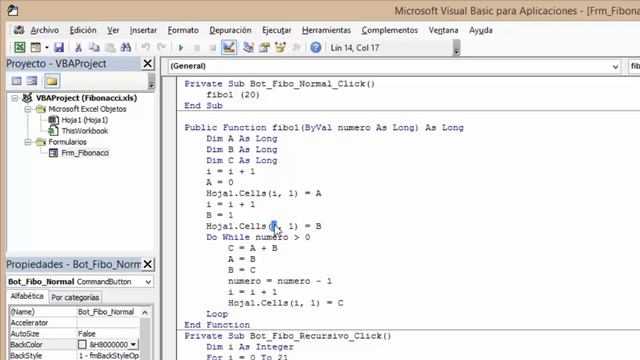Open the Insert UserForm dropdown arrow
640x360 pixels.
click(47, 48)
